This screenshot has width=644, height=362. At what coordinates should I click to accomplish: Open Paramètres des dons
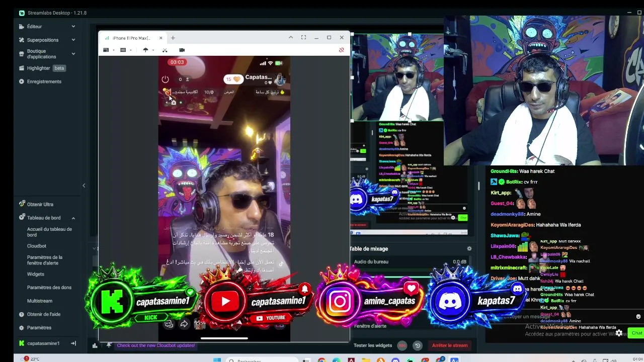tap(49, 288)
